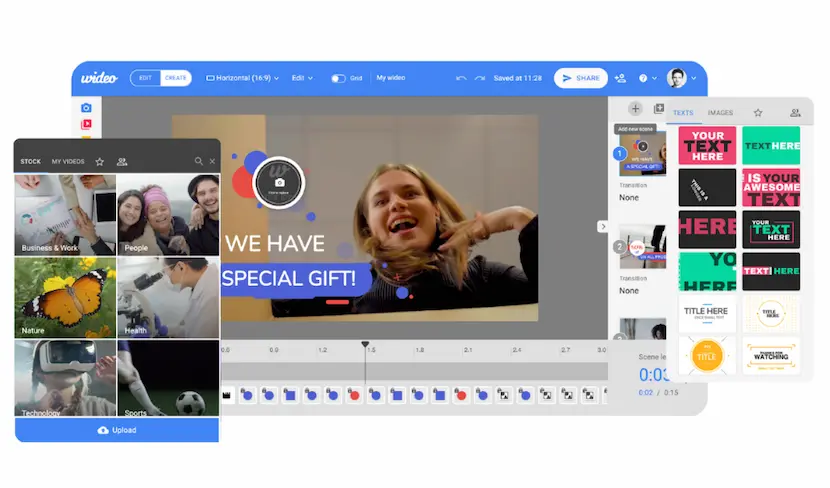Click the shared users icon in video panel

122,161
